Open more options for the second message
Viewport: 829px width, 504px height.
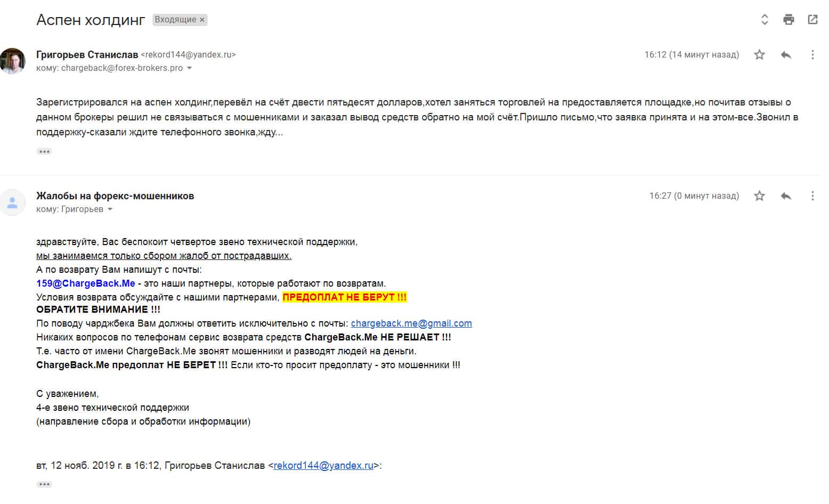(812, 196)
